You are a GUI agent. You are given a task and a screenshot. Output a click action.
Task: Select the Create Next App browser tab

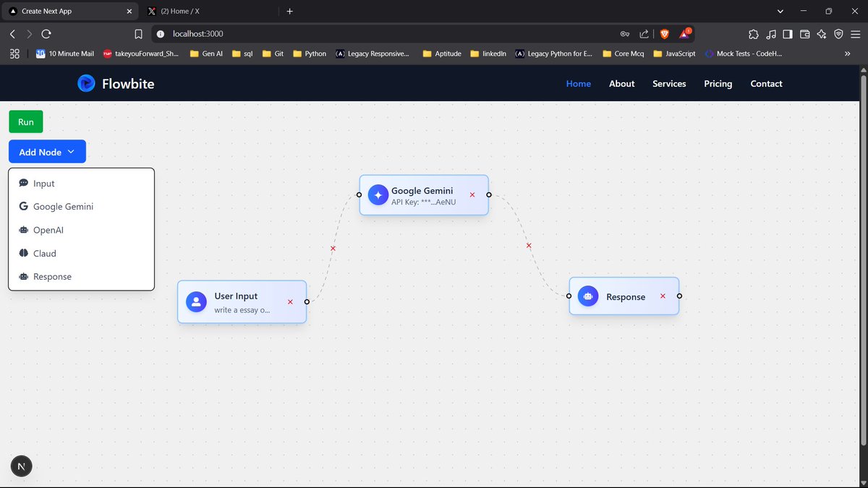[69, 11]
